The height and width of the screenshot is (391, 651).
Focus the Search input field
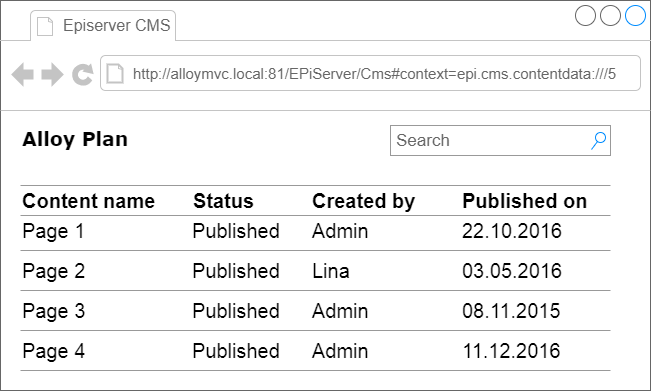[500, 141]
